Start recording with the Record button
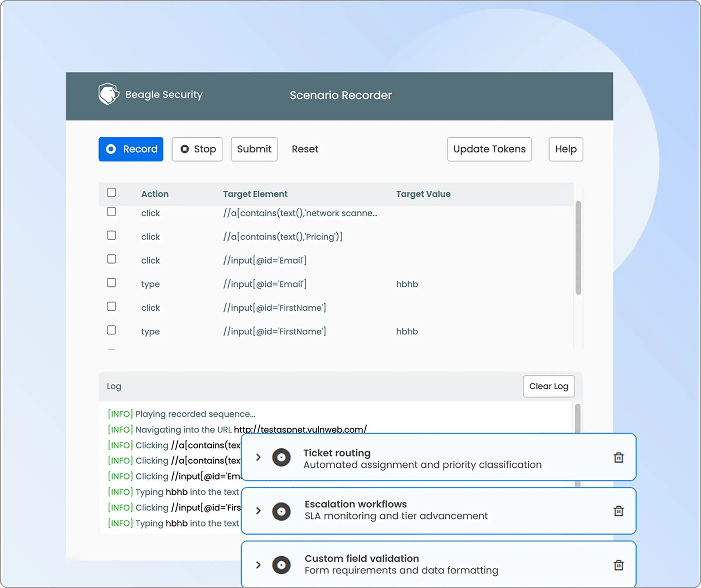The image size is (701, 588). pos(131,149)
